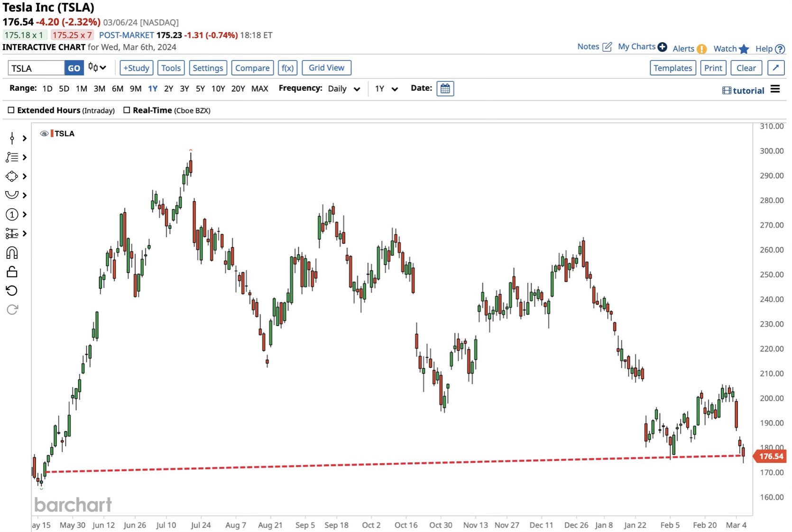This screenshot has height=532, width=792.
Task: Enable Real-Time Cboe BZX checkbox
Action: (x=127, y=110)
